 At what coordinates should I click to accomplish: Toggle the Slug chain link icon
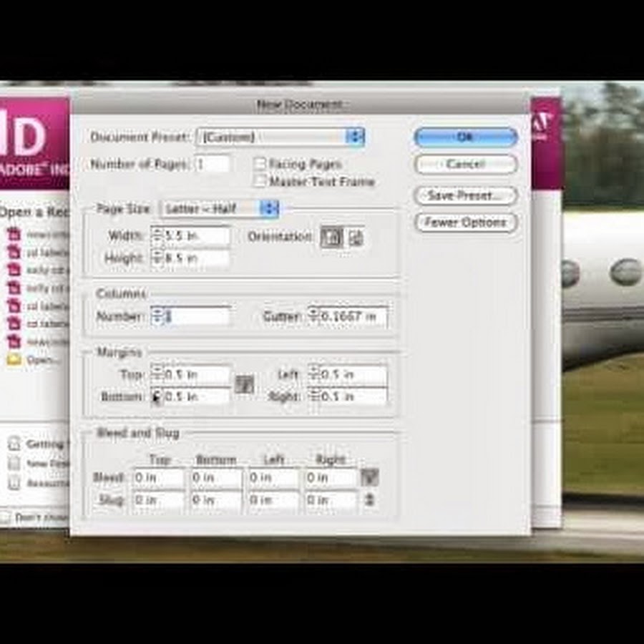point(369,500)
